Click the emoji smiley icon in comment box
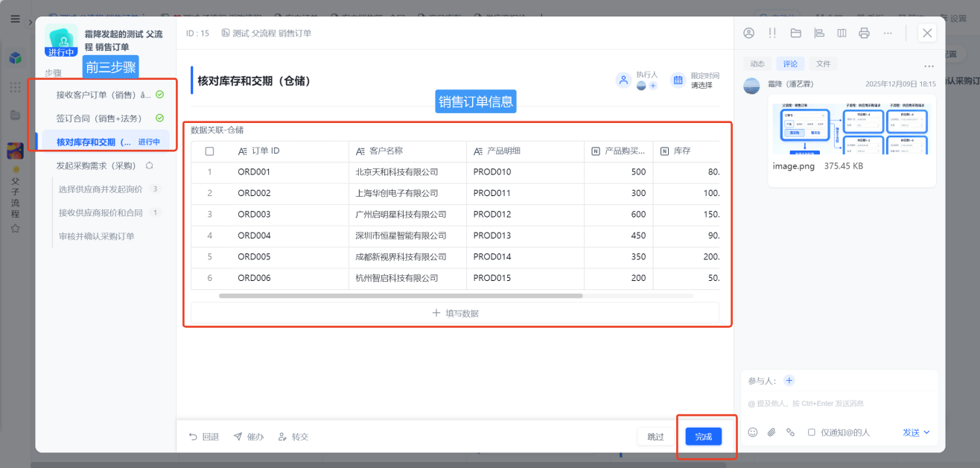This screenshot has height=468, width=980. click(753, 432)
